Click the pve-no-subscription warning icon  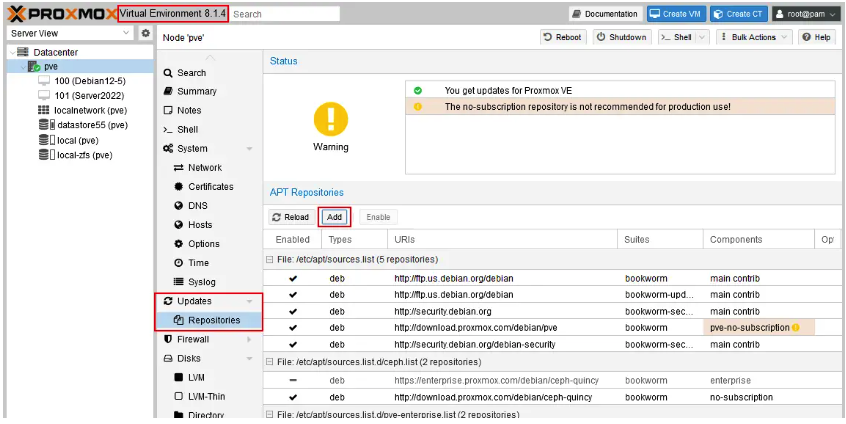coord(795,327)
